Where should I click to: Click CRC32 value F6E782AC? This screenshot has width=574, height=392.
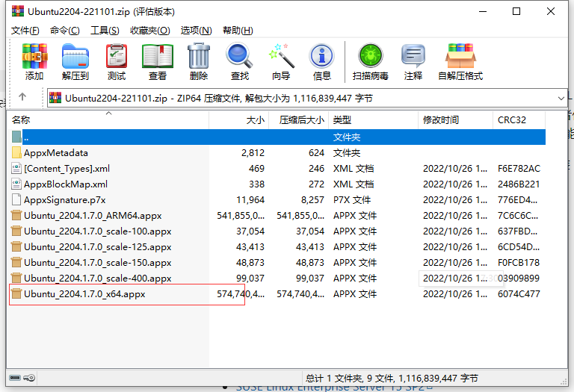(x=519, y=168)
